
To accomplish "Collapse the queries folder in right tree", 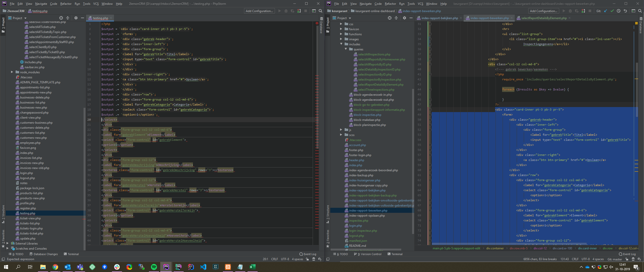I will (x=346, y=49).
